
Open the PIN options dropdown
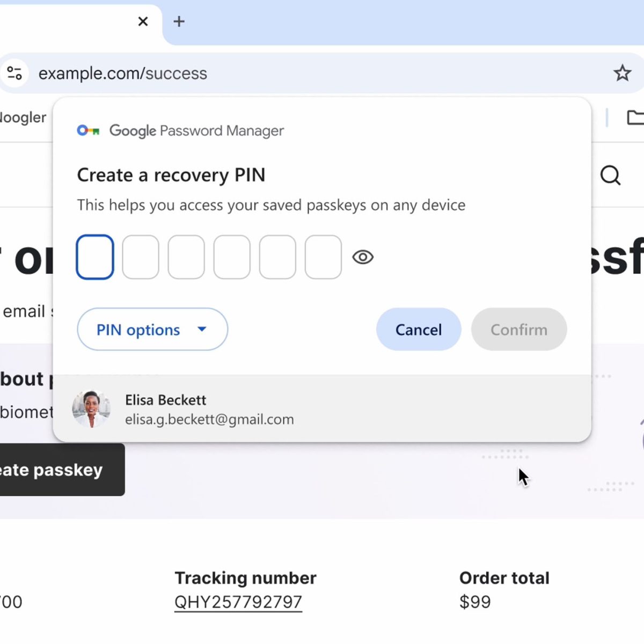coord(152,330)
